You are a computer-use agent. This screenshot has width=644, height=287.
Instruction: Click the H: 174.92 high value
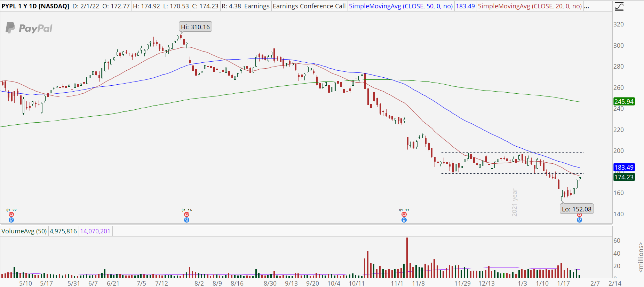tap(146, 6)
